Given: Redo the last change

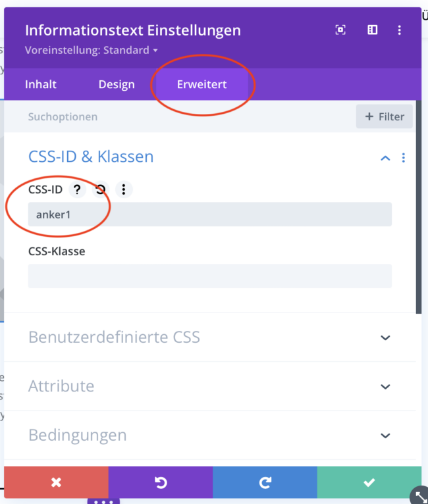Looking at the screenshot, I should [x=265, y=483].
